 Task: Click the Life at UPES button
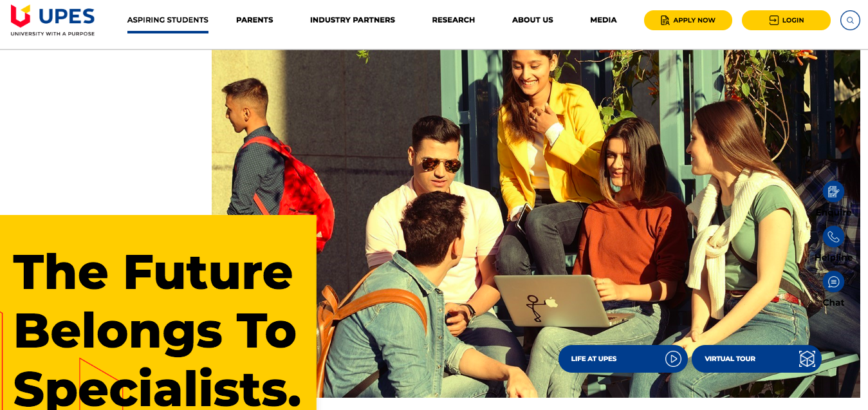[x=623, y=359]
